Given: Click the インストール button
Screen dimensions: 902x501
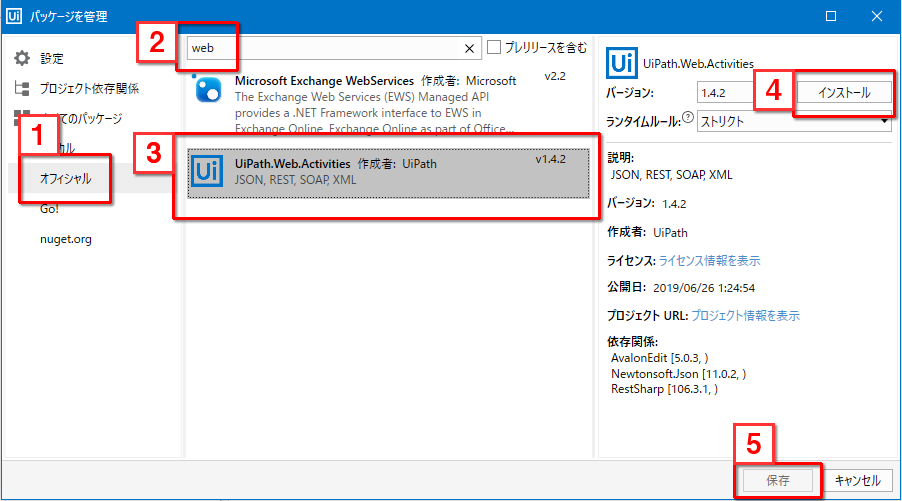Looking at the screenshot, I should [844, 93].
